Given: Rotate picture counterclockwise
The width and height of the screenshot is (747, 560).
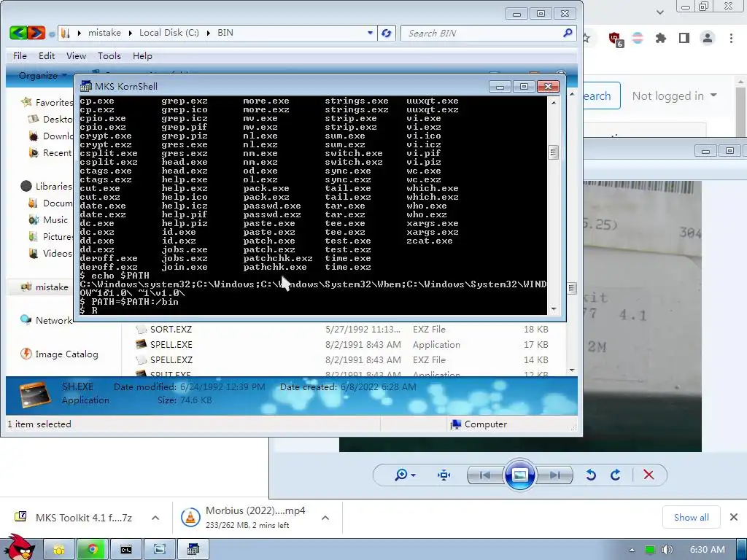Looking at the screenshot, I should click(x=591, y=475).
